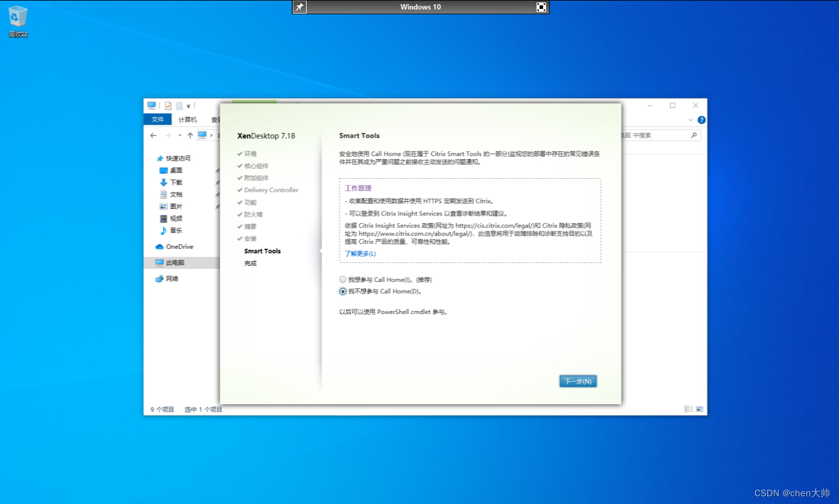Click the network icon beside 网络
Image resolution: width=839 pixels, height=504 pixels.
pyautogui.click(x=159, y=278)
